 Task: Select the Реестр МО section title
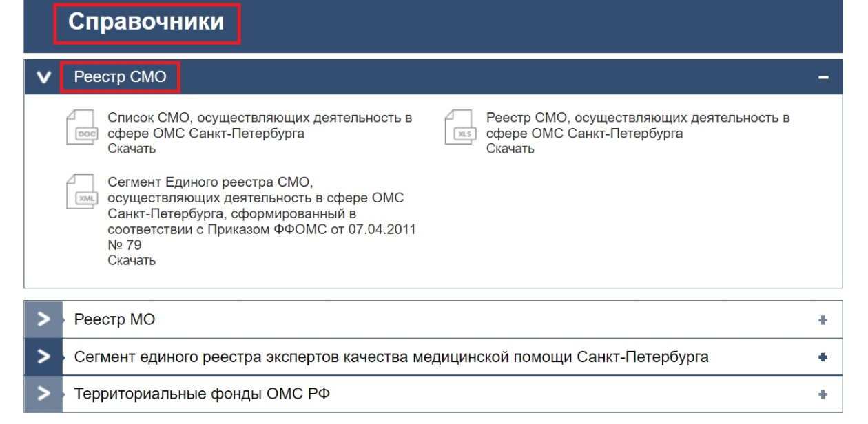[114, 319]
